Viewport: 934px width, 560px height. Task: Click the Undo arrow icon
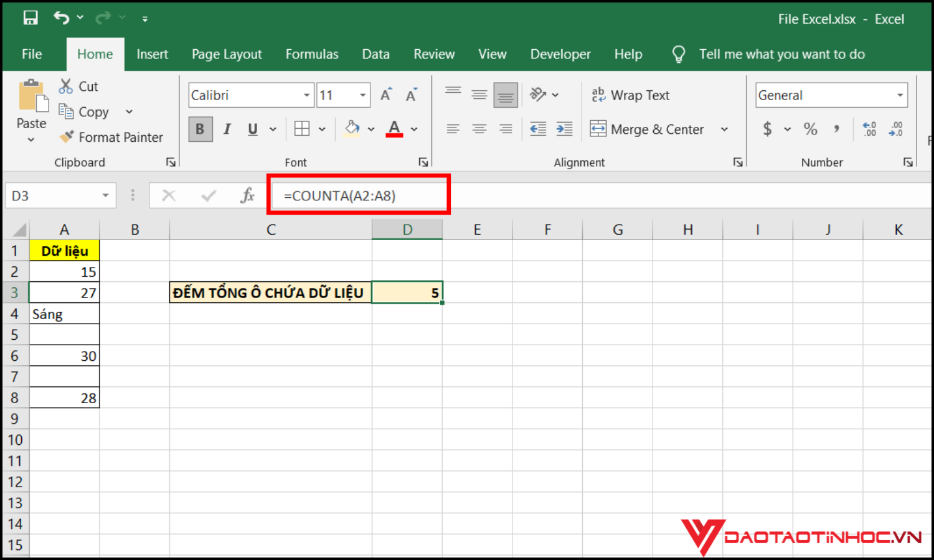pyautogui.click(x=61, y=18)
